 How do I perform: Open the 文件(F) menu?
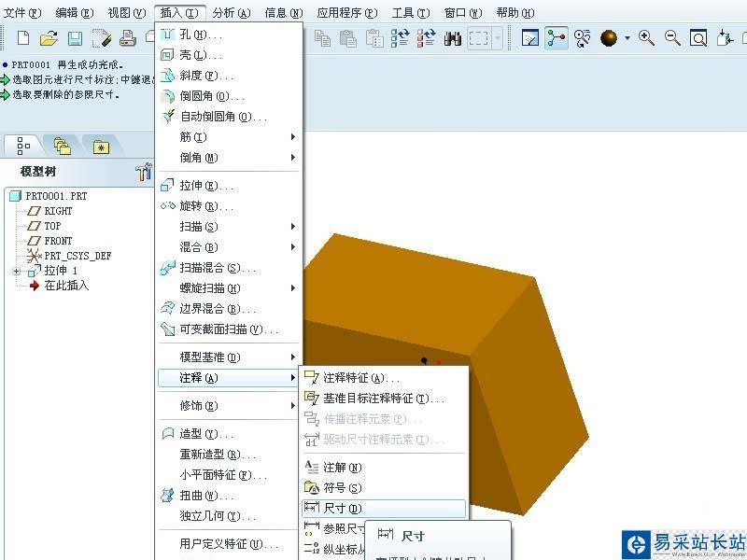[x=22, y=13]
